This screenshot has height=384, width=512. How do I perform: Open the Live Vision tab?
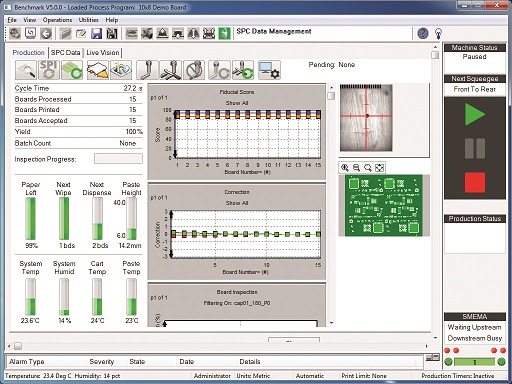[103, 53]
